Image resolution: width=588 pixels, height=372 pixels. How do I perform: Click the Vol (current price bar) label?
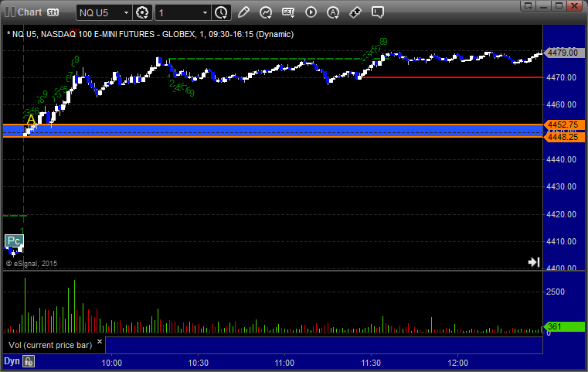pyautogui.click(x=50, y=345)
